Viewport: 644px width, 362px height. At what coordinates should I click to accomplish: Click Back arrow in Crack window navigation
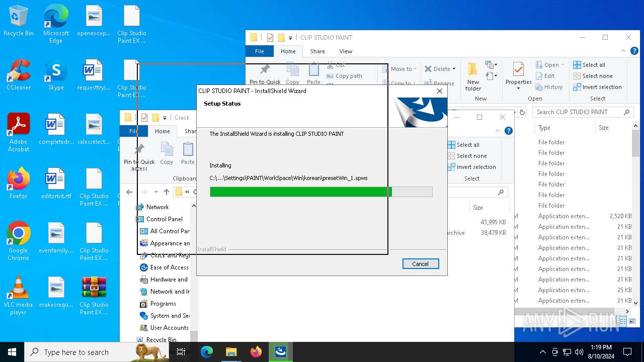point(129,192)
